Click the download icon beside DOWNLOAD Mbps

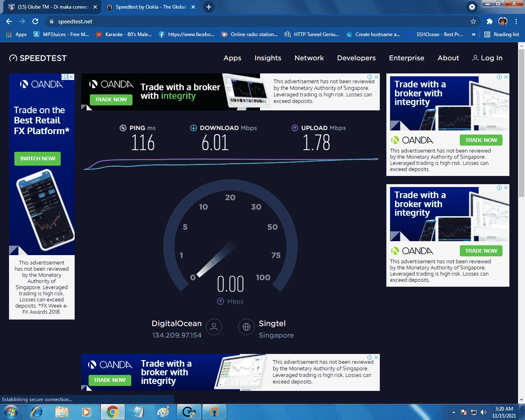point(194,128)
